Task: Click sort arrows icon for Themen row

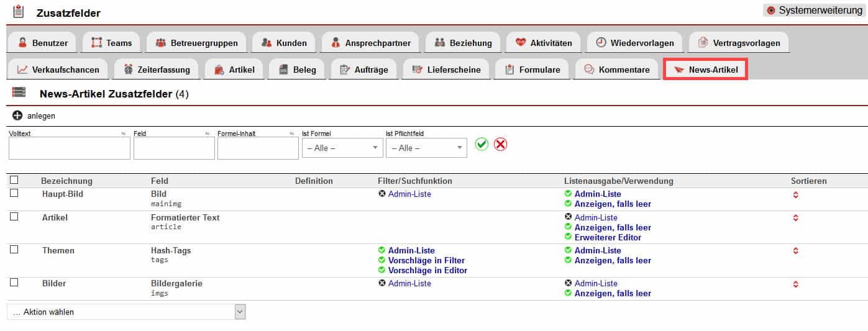Action: pyautogui.click(x=795, y=251)
